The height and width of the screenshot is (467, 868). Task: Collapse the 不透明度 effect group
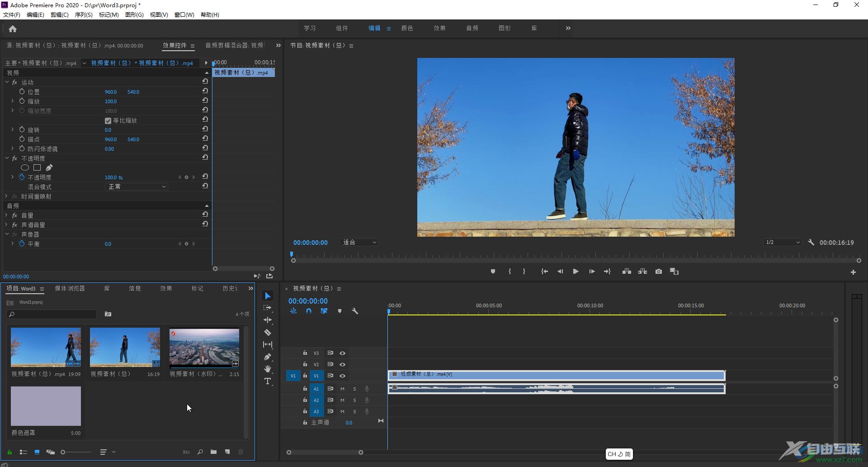(x=7, y=158)
